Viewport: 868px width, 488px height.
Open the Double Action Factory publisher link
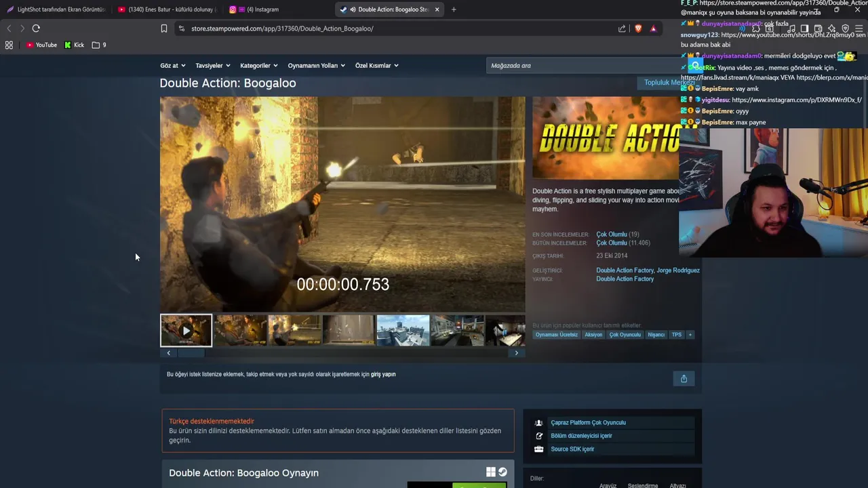coord(625,279)
